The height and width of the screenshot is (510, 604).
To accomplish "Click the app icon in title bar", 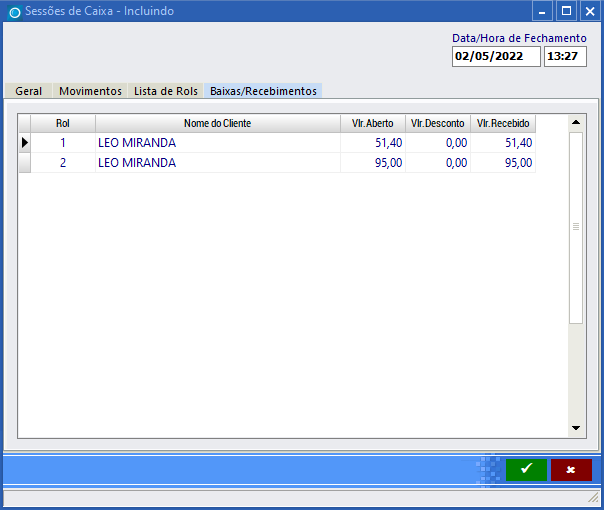I will [x=13, y=12].
